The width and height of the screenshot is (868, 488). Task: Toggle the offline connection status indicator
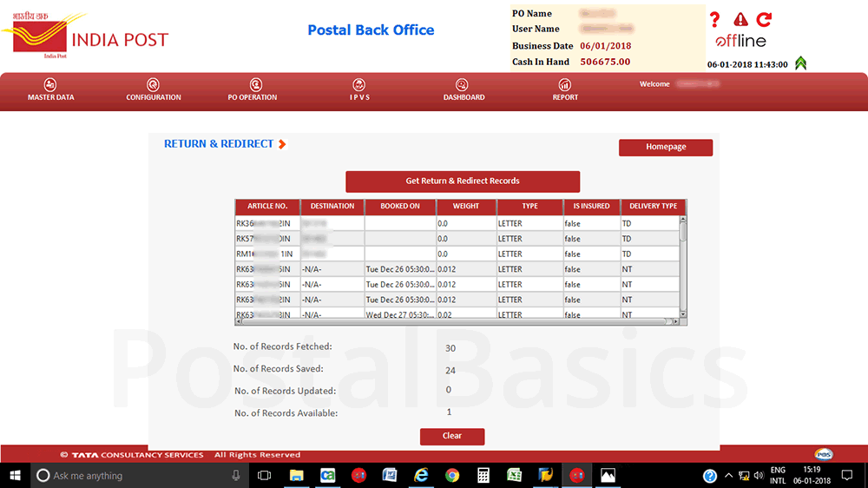[740, 41]
